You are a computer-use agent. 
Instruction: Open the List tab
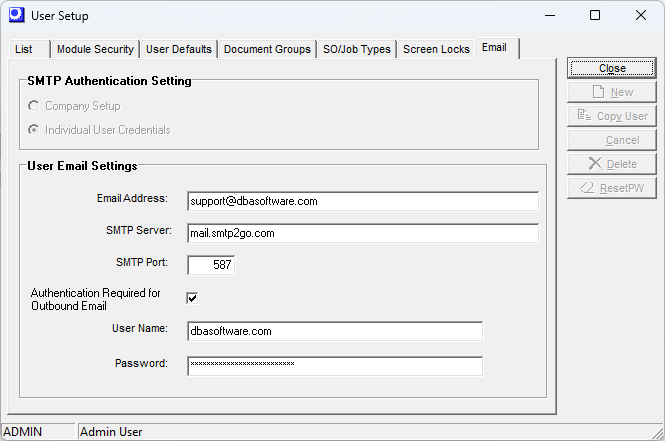(28, 49)
